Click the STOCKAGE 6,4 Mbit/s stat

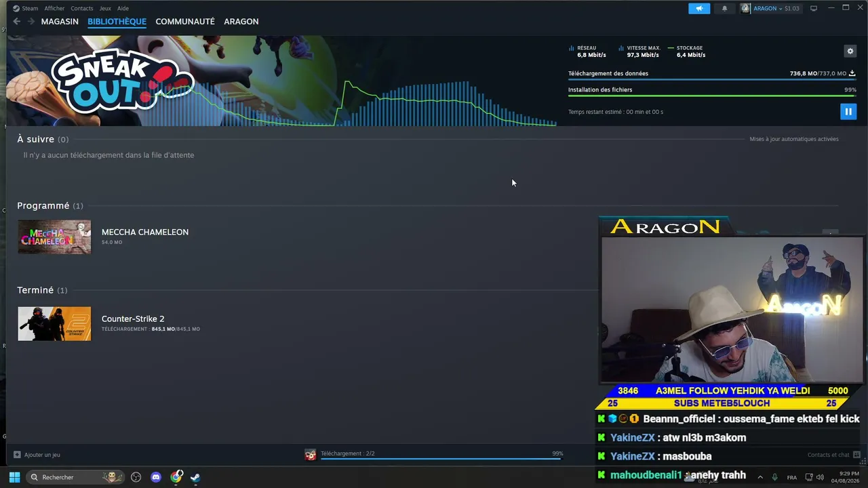click(687, 52)
